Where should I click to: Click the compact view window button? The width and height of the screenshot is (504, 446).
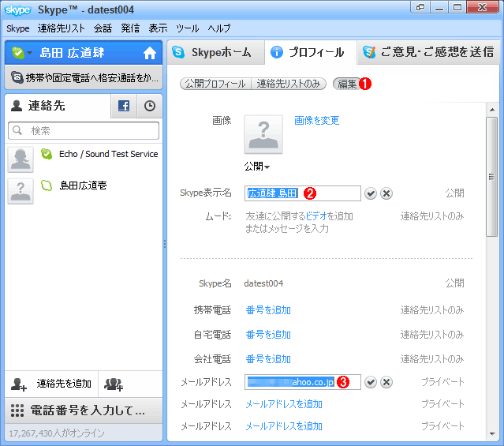pyautogui.click(x=420, y=7)
